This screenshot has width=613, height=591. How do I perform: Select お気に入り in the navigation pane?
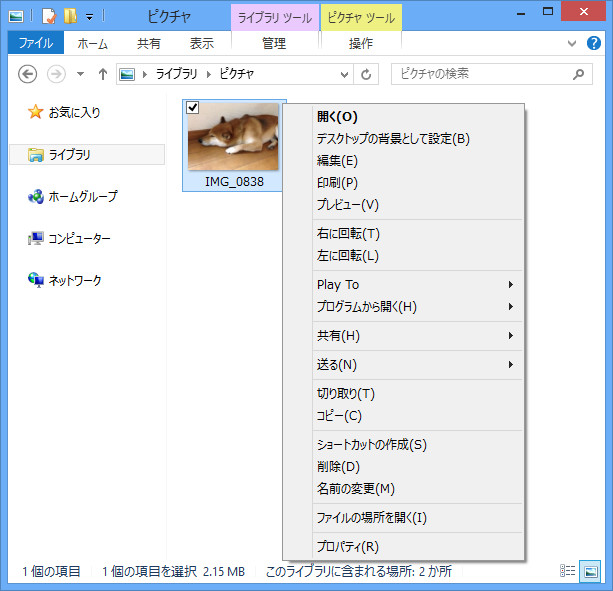point(74,113)
